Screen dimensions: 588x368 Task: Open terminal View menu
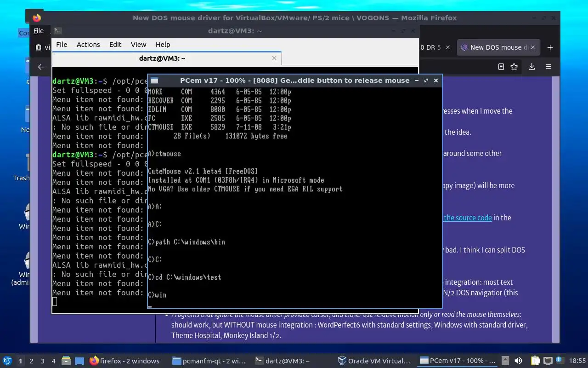pos(138,45)
